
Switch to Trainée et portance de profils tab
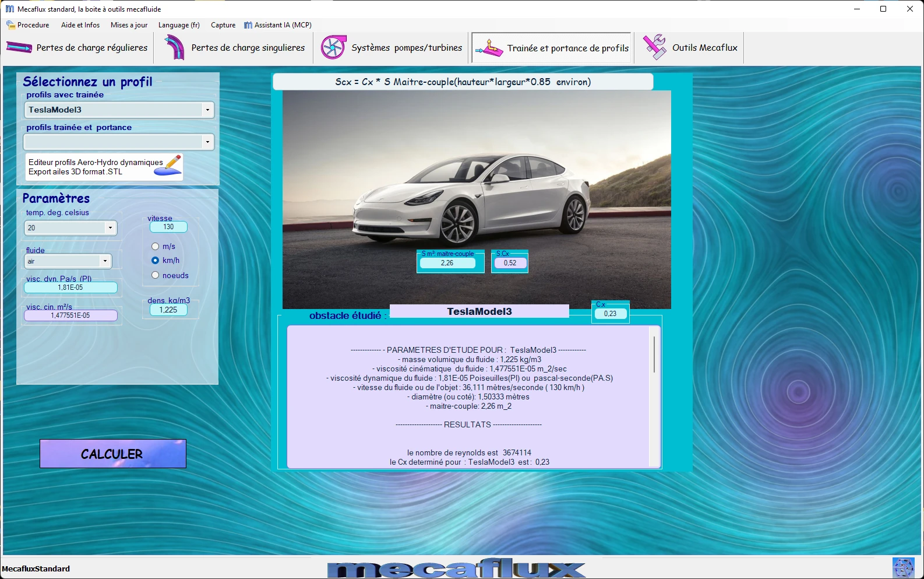click(551, 48)
